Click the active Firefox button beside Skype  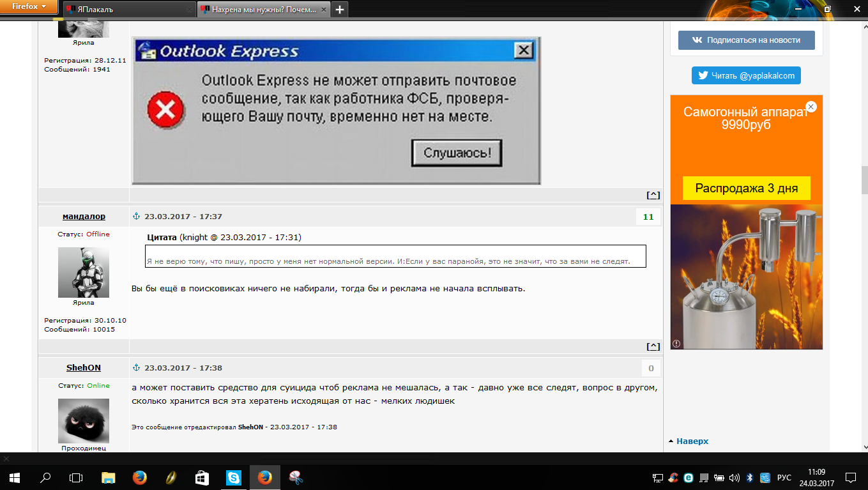tap(264, 477)
